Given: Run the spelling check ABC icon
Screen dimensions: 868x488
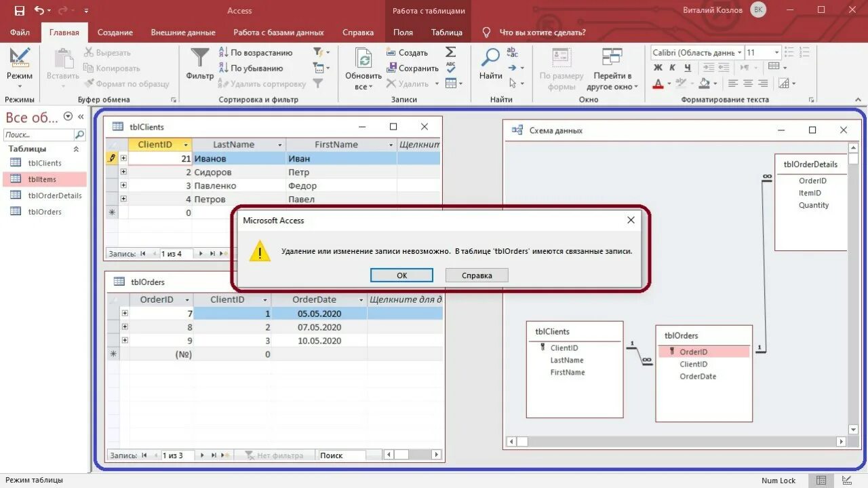Looking at the screenshot, I should (x=451, y=67).
